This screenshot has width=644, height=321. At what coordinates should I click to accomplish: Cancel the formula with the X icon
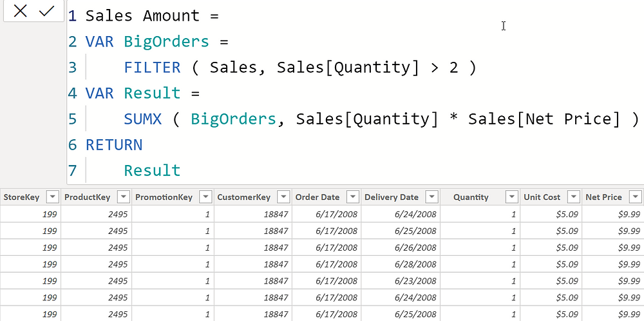coord(20,11)
